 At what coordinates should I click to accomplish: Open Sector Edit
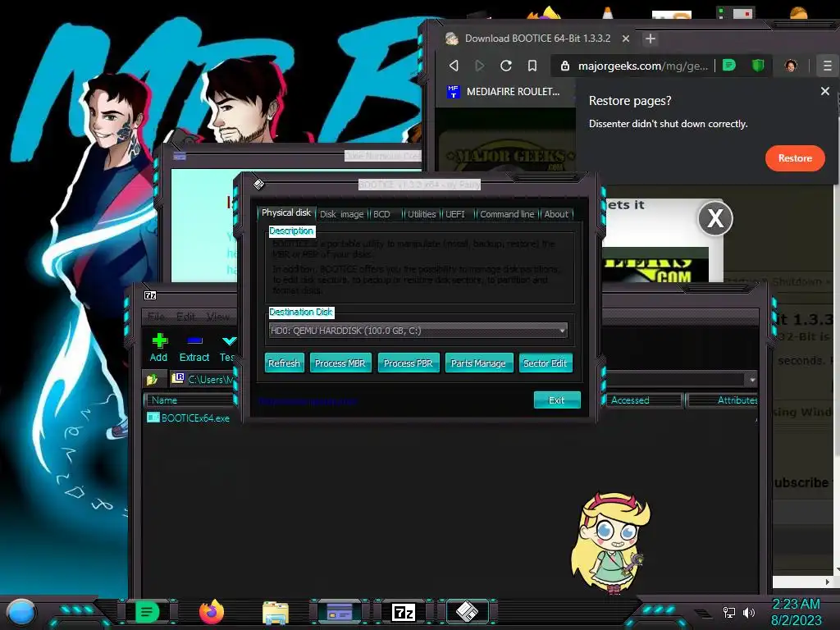click(x=546, y=363)
